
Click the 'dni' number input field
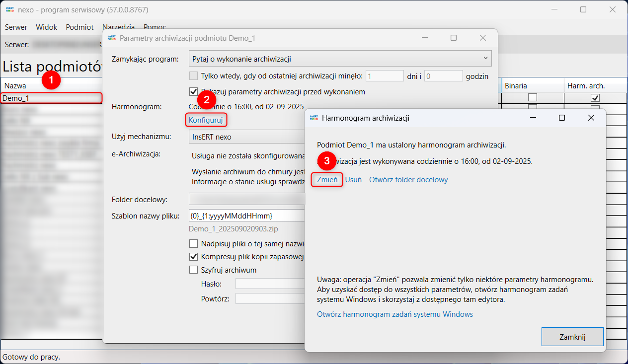(x=385, y=76)
